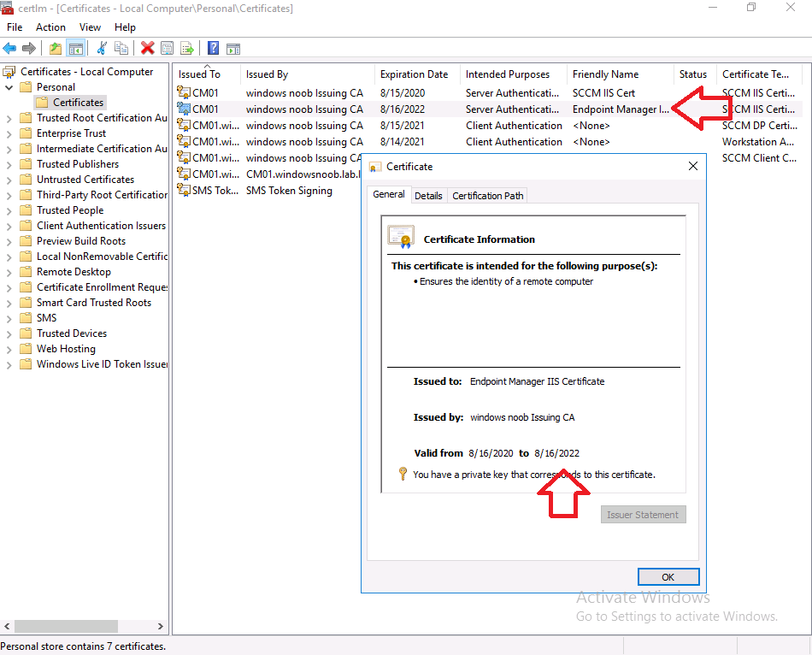The width and height of the screenshot is (812, 655).
Task: Click the 'Workstation A...' template cell
Action: tap(758, 141)
